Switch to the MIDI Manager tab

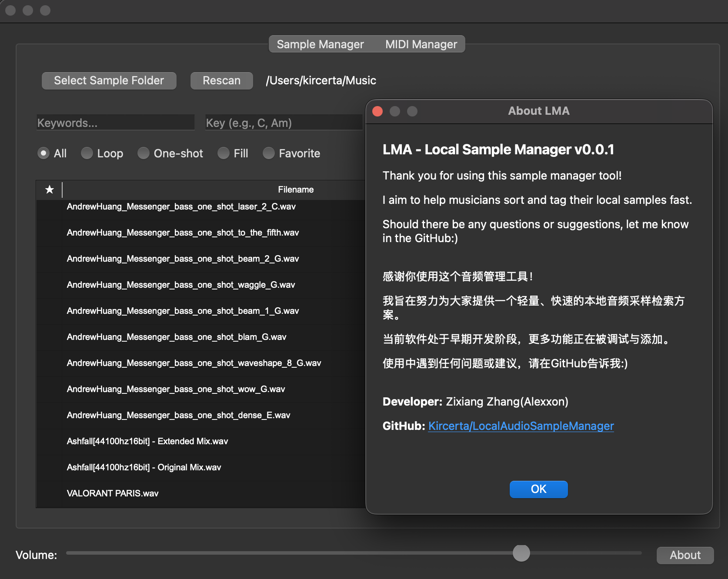click(421, 44)
